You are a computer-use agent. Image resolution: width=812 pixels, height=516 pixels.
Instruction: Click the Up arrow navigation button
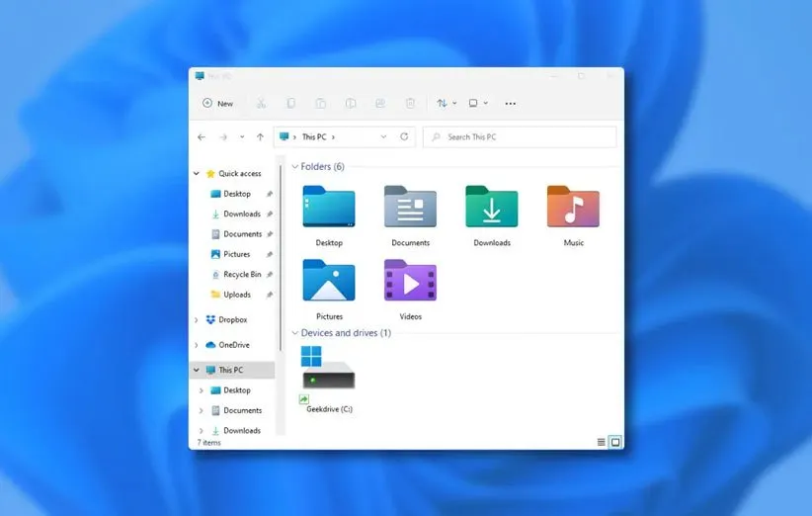point(260,136)
